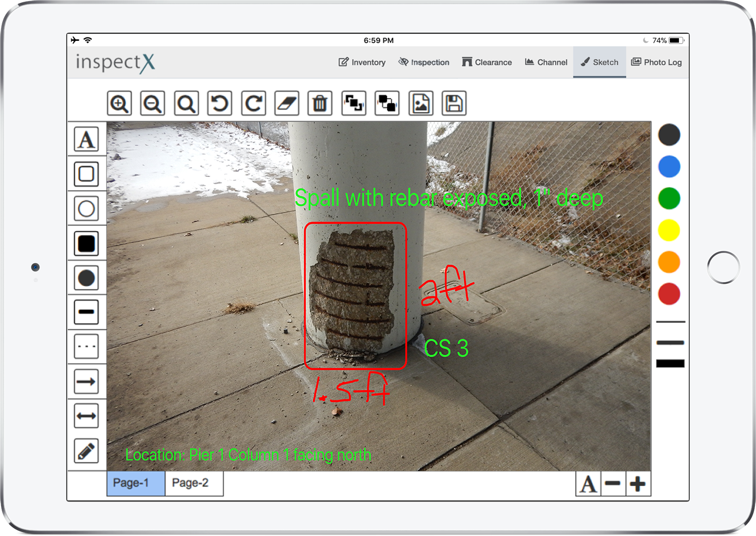The image size is (756, 536).
Task: Undo the last sketch action
Action: pyautogui.click(x=219, y=103)
